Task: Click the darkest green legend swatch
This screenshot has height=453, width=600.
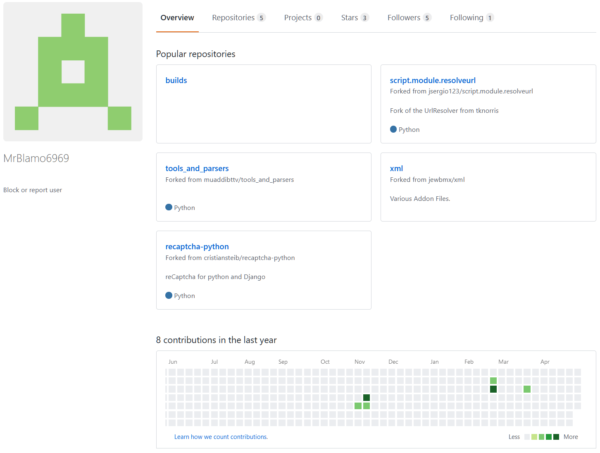Action: coord(556,437)
